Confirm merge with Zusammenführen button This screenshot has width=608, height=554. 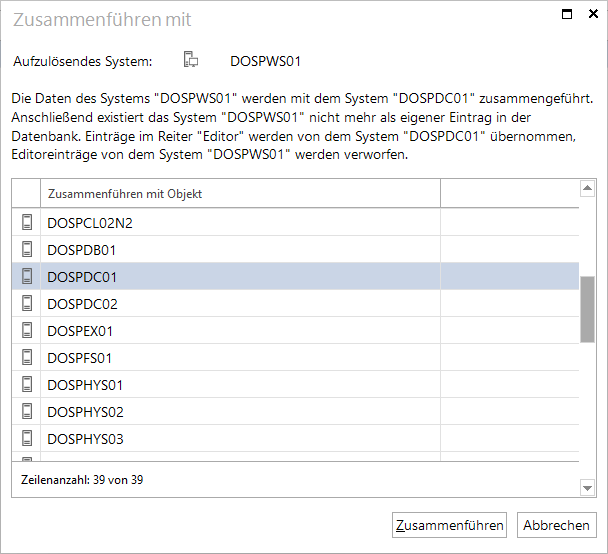pyautogui.click(x=449, y=525)
